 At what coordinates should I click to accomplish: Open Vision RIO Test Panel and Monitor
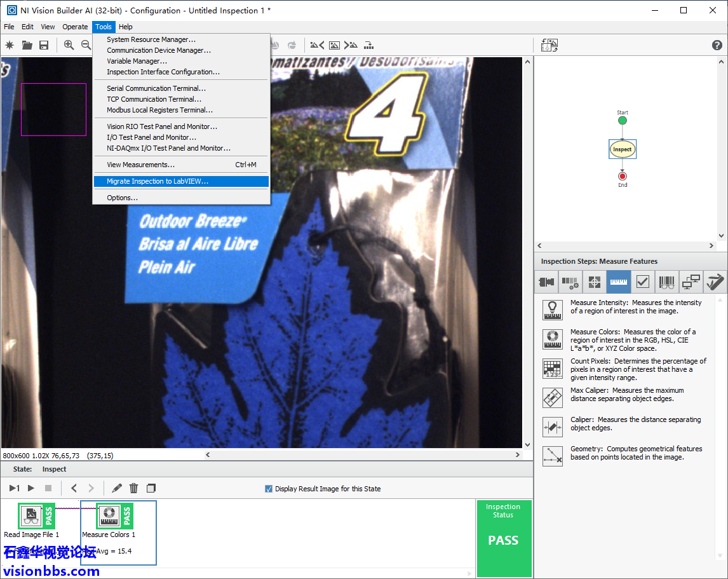pos(181,126)
